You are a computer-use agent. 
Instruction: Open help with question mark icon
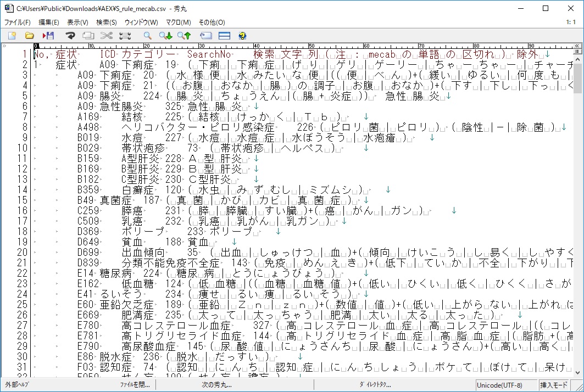coord(242,36)
